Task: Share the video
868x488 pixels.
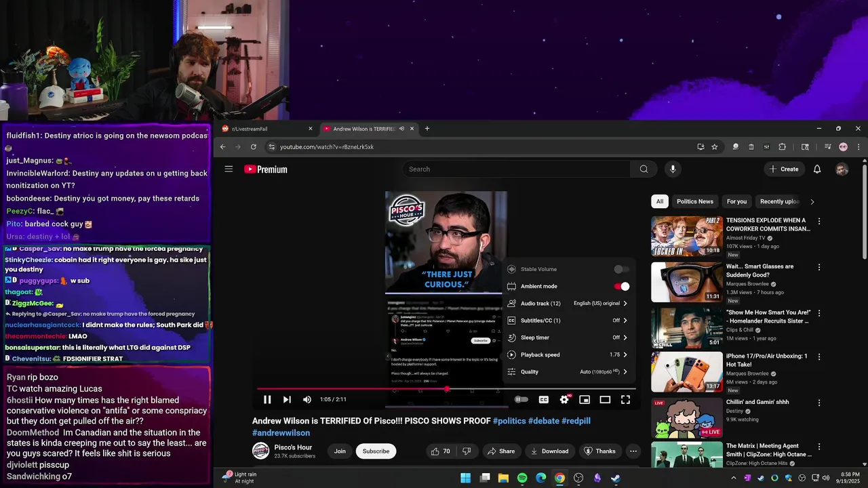Action: click(500, 451)
